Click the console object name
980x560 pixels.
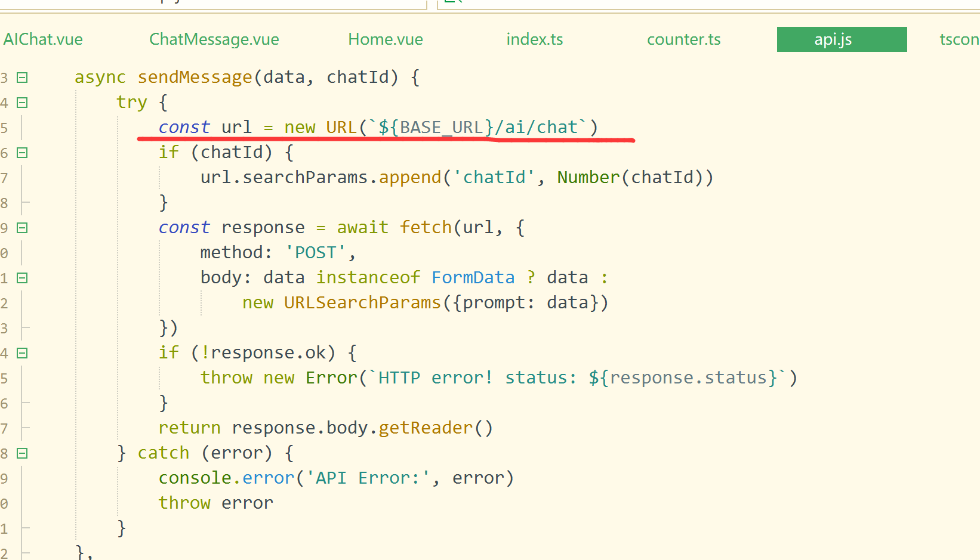tap(195, 478)
